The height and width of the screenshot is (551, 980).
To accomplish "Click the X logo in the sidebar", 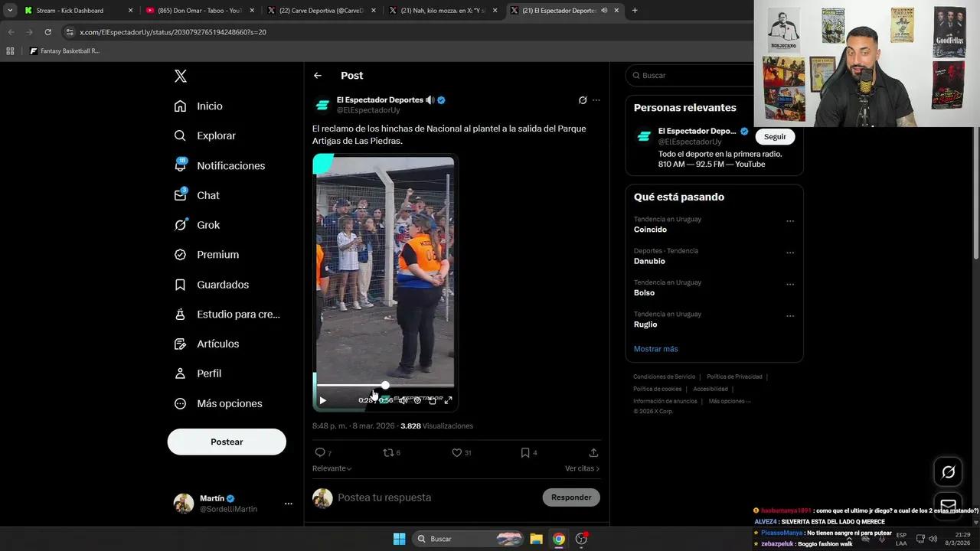I will [181, 76].
